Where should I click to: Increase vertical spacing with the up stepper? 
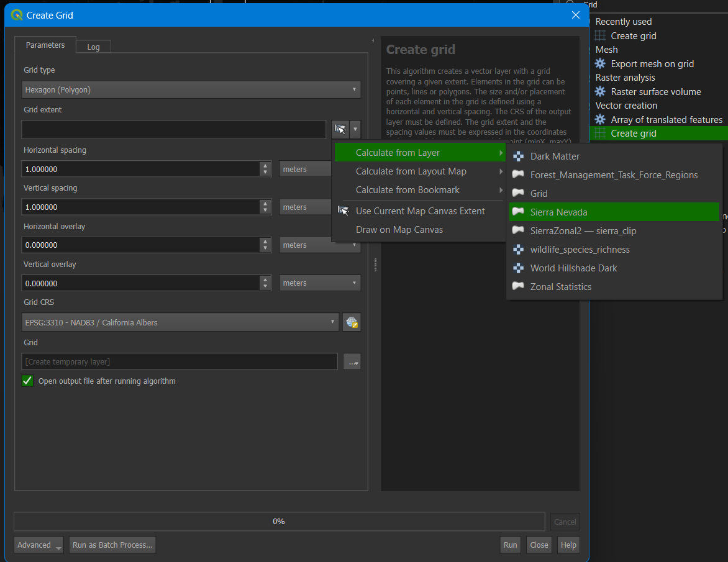point(266,204)
